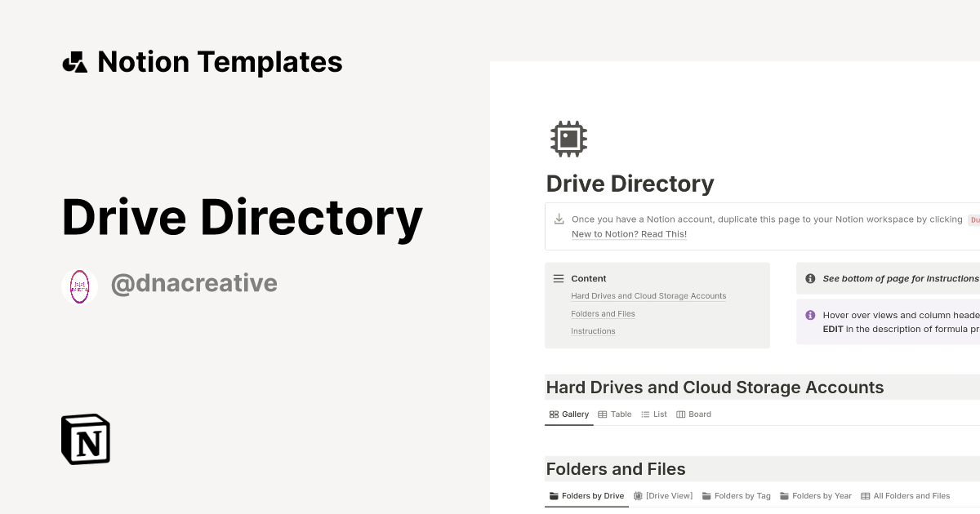
Task: Click the @dnacreative avatar image
Action: coord(79,286)
